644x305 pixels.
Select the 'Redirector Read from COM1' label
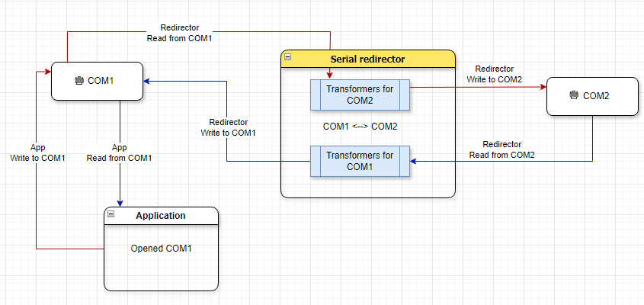(180, 33)
